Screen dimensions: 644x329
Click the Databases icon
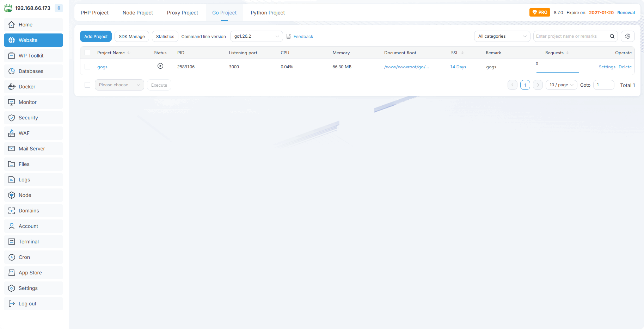click(x=12, y=71)
